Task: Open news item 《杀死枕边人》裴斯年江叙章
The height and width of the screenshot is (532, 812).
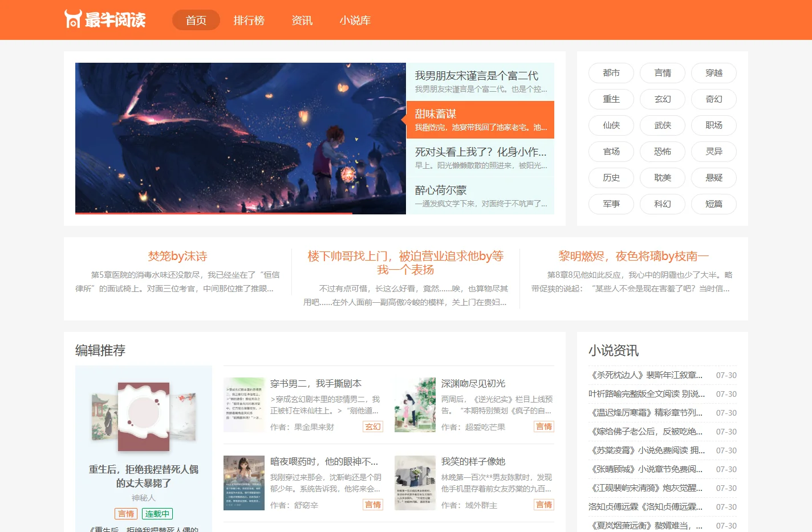Action: [647, 375]
